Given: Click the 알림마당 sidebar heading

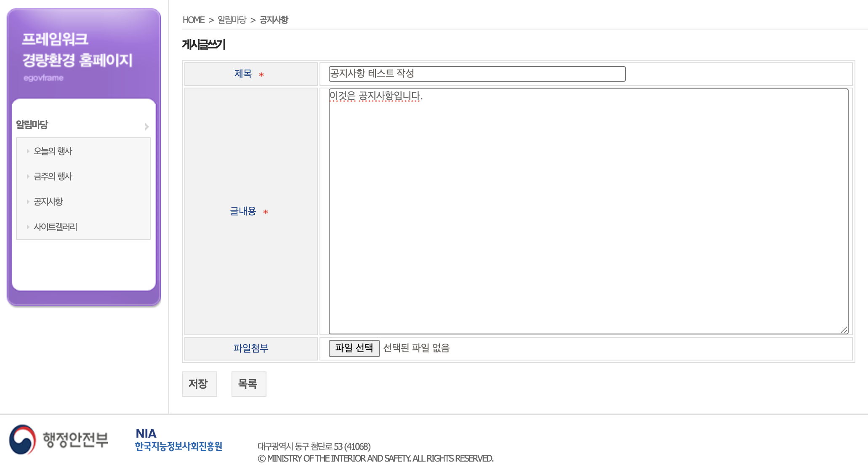Looking at the screenshot, I should click(x=32, y=125).
